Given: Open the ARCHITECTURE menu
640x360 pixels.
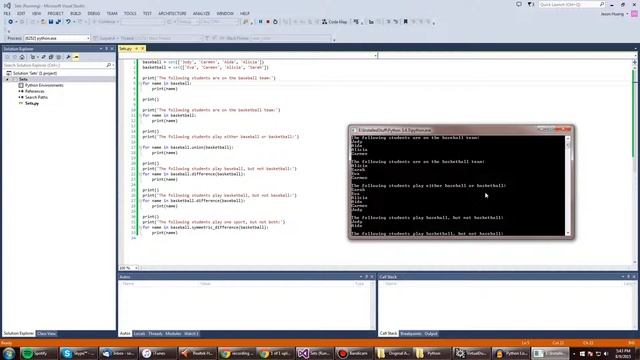Looking at the screenshot, I should 172,13.
